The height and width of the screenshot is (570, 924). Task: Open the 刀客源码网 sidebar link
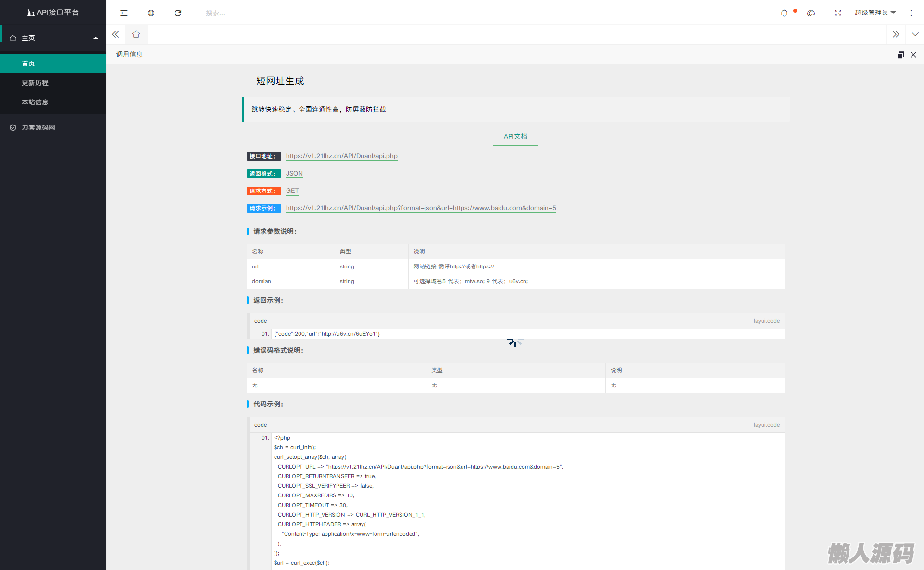click(38, 127)
